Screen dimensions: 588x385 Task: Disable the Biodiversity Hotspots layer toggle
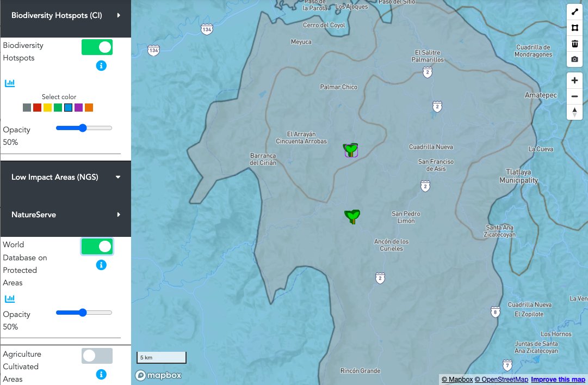point(97,47)
